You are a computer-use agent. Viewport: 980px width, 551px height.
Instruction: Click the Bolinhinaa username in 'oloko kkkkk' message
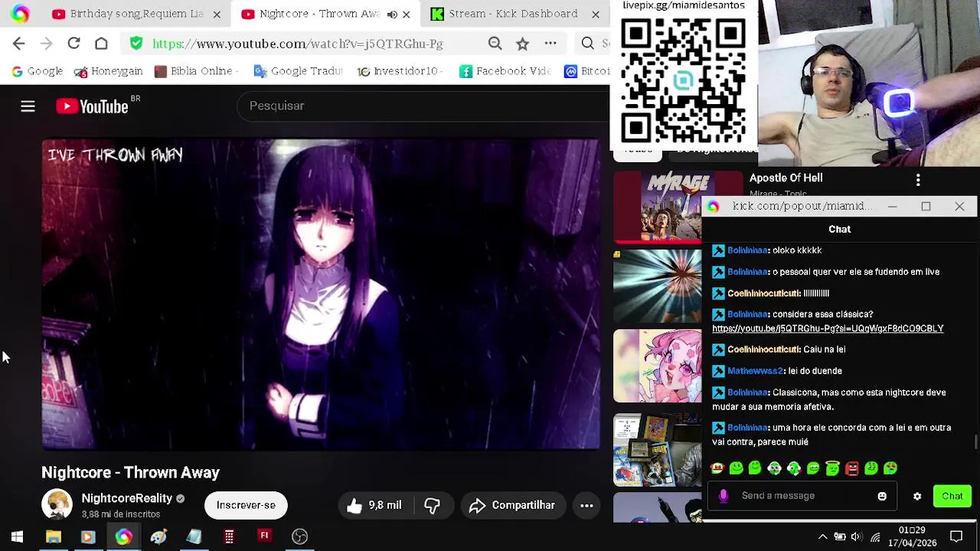point(748,250)
